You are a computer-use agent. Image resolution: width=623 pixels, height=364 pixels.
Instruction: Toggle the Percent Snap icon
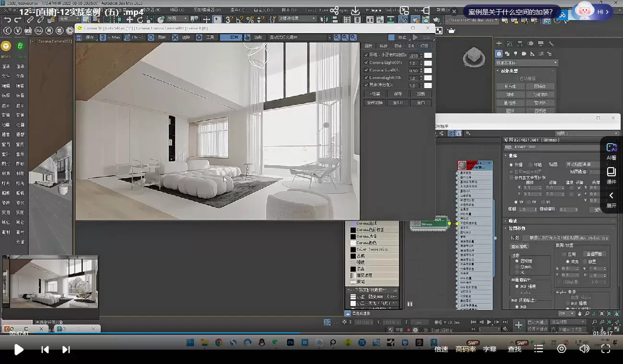pyautogui.click(x=249, y=20)
